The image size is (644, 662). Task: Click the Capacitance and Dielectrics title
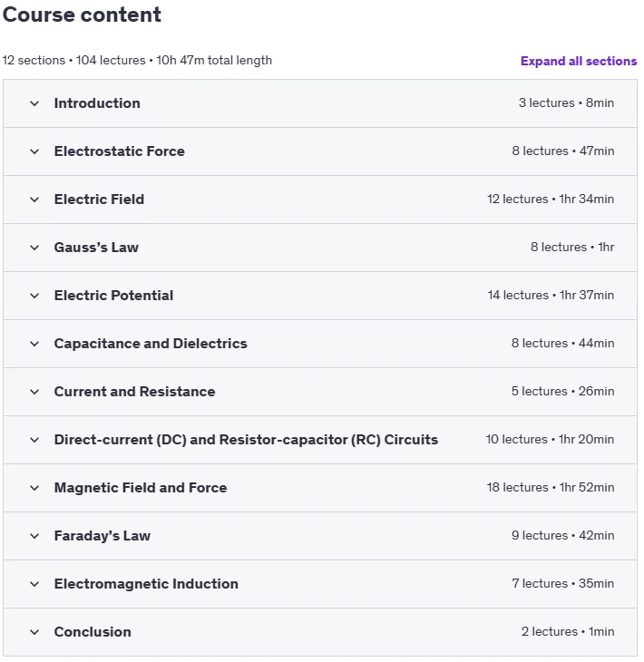[x=151, y=344]
